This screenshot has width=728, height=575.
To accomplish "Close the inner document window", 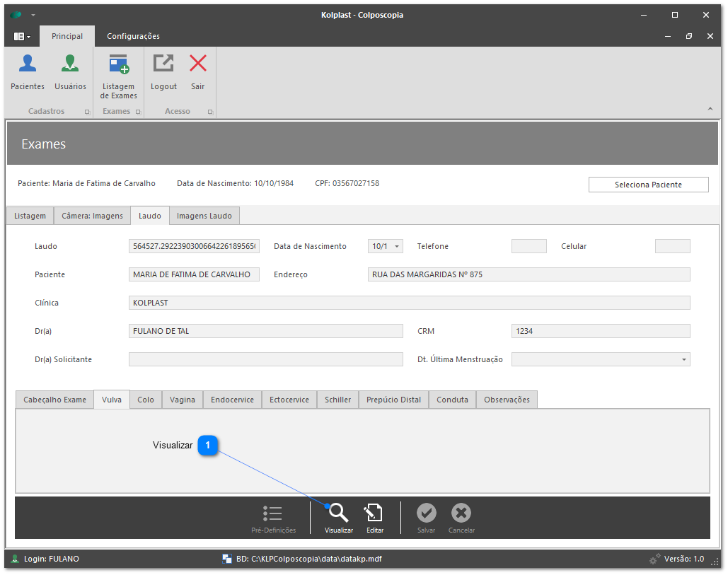I will (710, 36).
